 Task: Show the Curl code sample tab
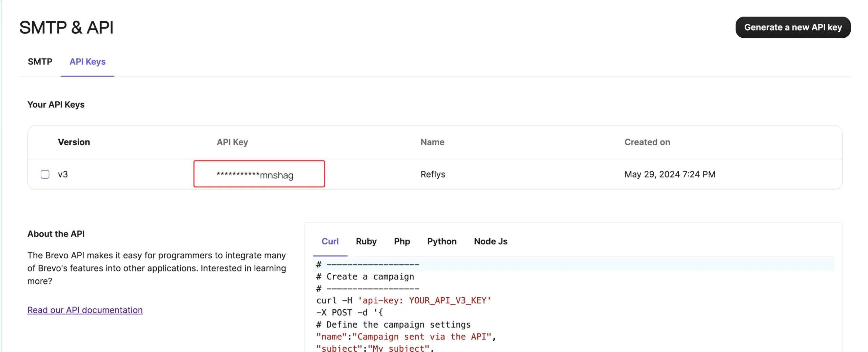click(330, 241)
